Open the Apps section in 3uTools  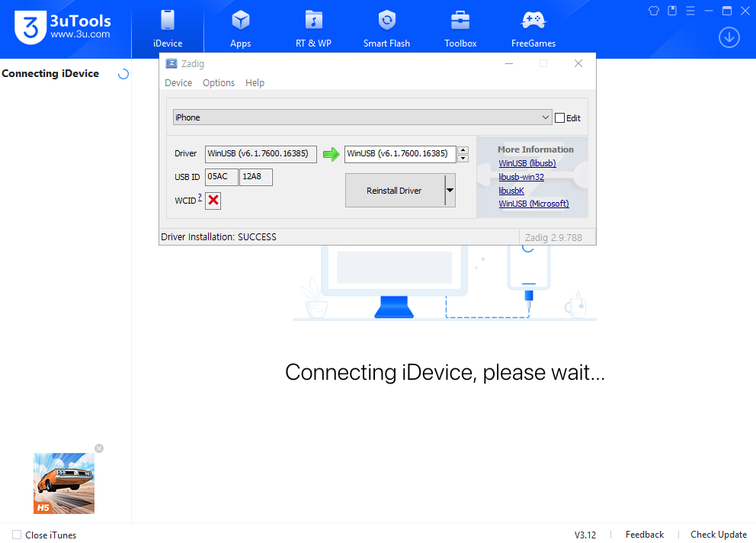pos(241,30)
